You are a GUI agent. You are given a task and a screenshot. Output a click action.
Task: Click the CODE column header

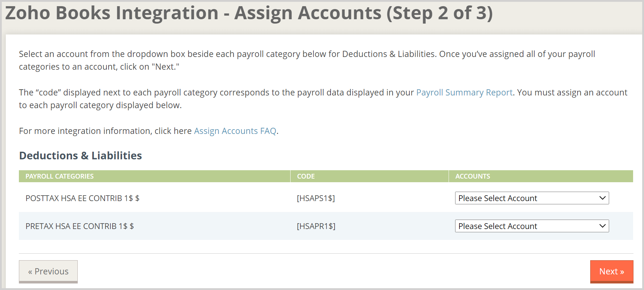pyautogui.click(x=305, y=176)
